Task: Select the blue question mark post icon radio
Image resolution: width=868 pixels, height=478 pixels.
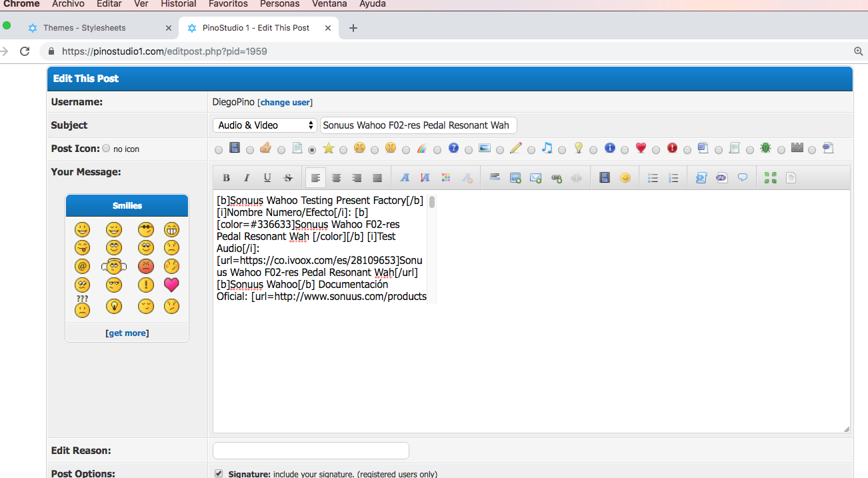Action: (x=437, y=150)
